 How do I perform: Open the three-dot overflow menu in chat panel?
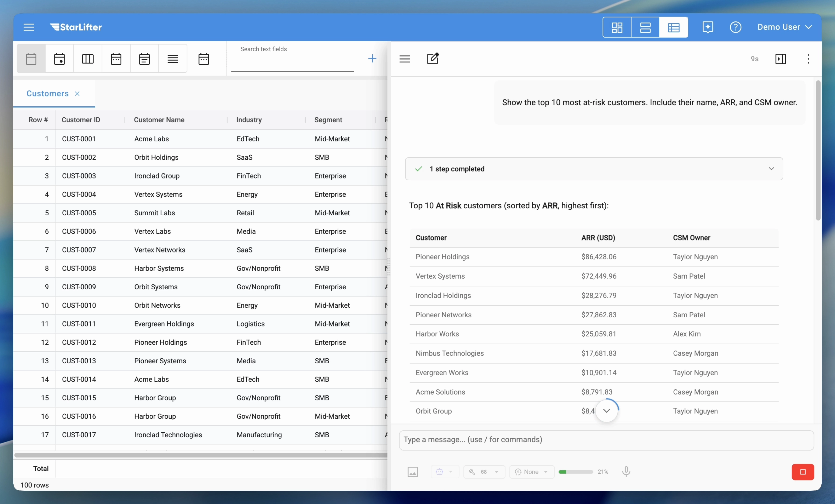[809, 59]
